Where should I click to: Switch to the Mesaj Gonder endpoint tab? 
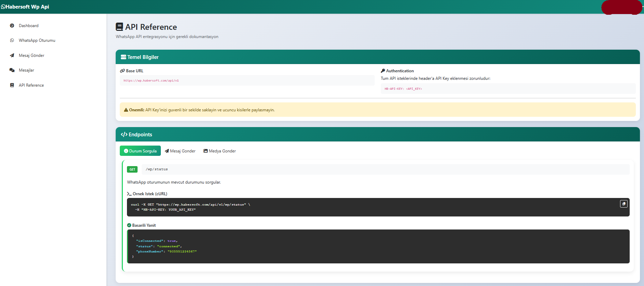coord(180,151)
